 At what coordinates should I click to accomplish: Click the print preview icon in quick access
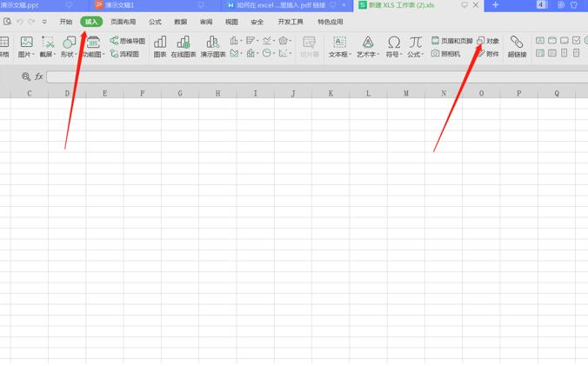point(7,22)
